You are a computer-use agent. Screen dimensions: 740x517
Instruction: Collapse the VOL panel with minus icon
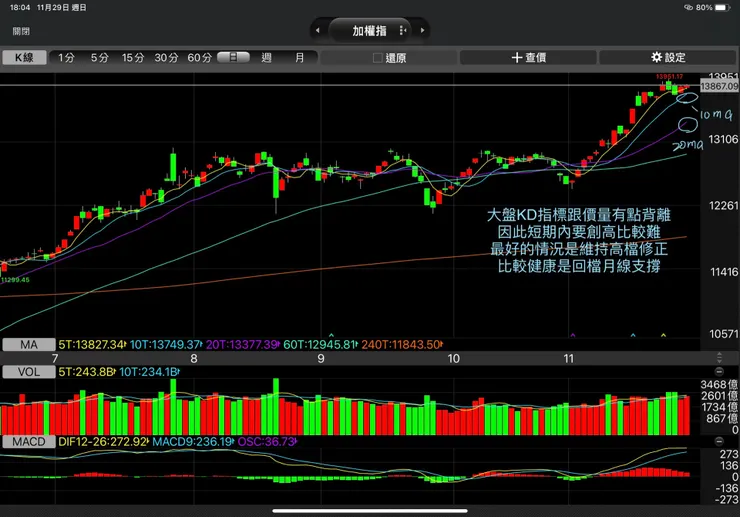click(x=719, y=372)
